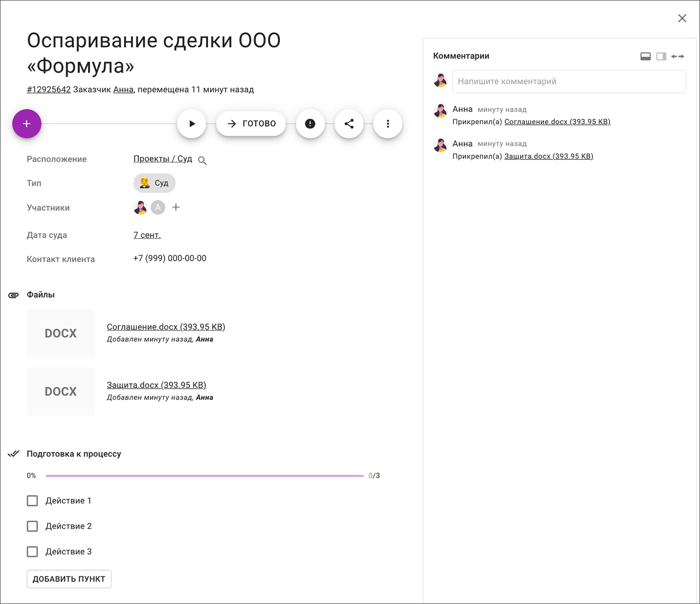Screen dimensions: 700x604
Task: Open the court date 7 сент.
Action: click(x=147, y=235)
